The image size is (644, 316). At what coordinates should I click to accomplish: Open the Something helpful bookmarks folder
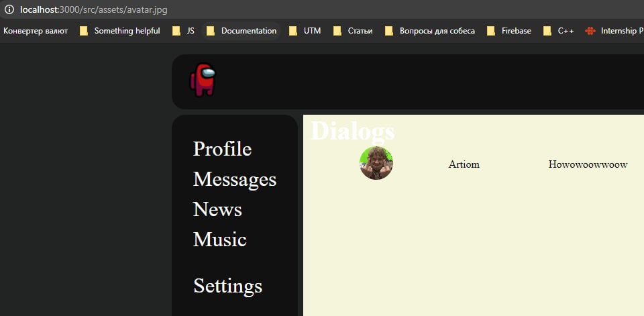(120, 31)
